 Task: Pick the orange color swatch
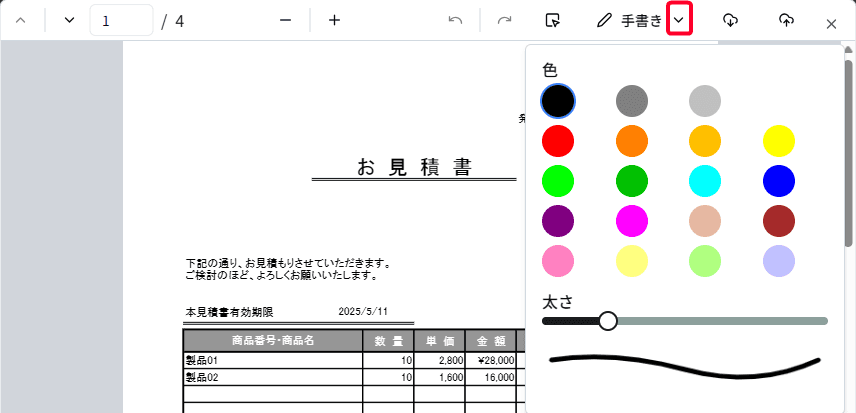click(x=632, y=141)
